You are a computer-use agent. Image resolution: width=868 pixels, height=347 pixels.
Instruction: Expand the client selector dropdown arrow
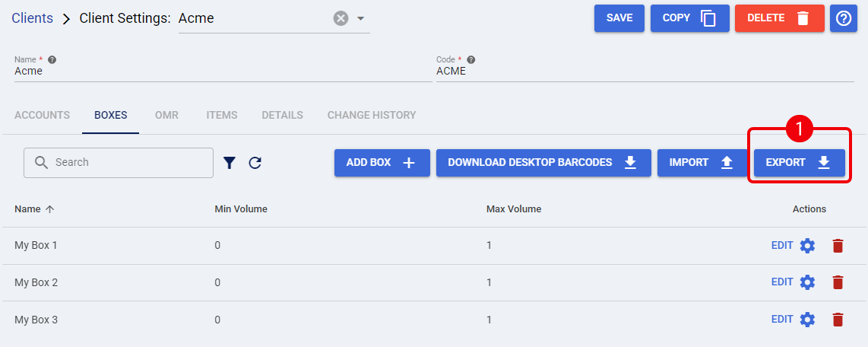(361, 18)
